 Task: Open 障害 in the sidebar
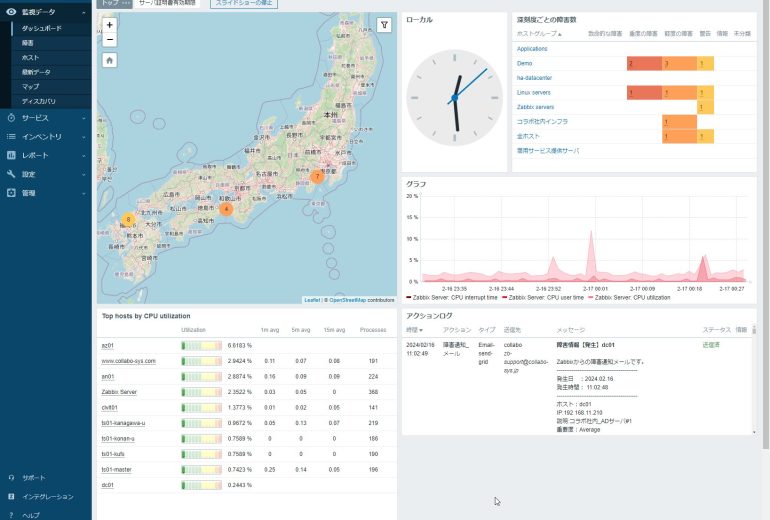pos(28,43)
